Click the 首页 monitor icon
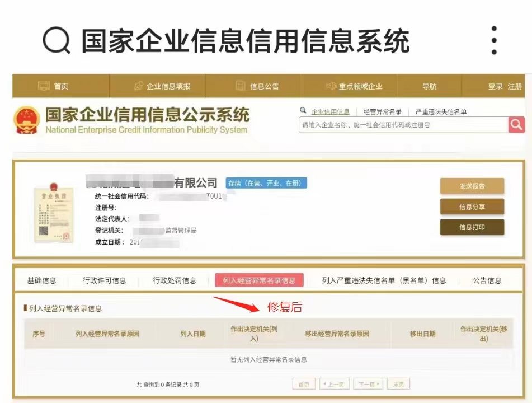This screenshot has width=532, height=403. (44, 86)
